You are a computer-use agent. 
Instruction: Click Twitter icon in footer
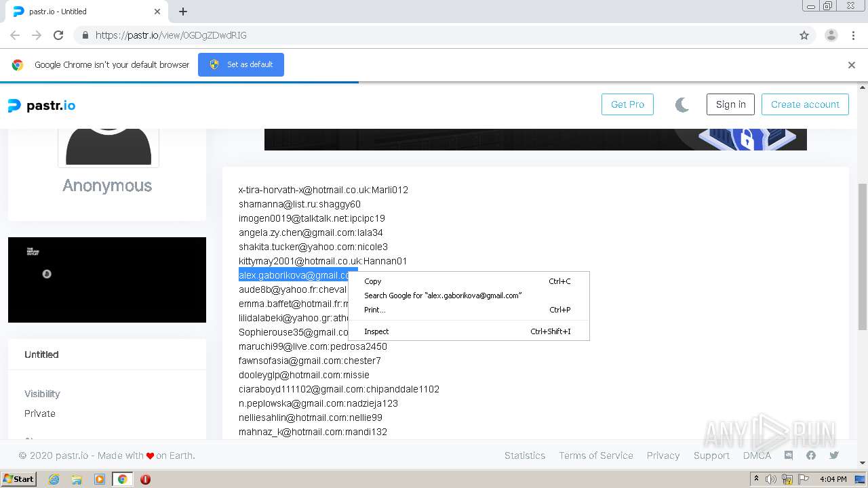pyautogui.click(x=834, y=455)
